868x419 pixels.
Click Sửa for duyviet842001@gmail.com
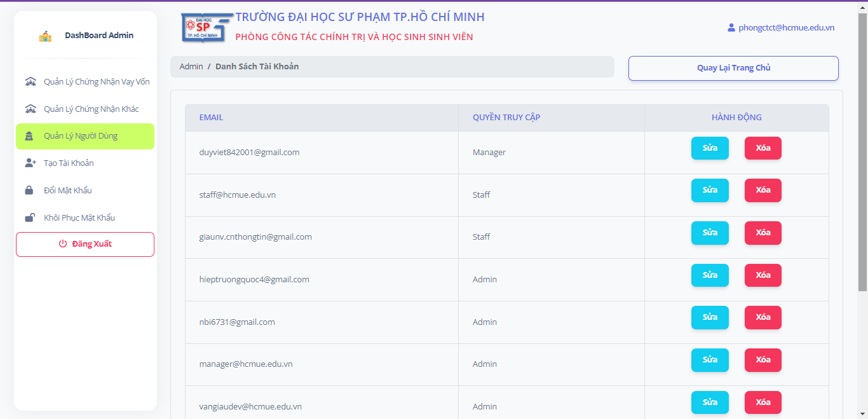710,148
